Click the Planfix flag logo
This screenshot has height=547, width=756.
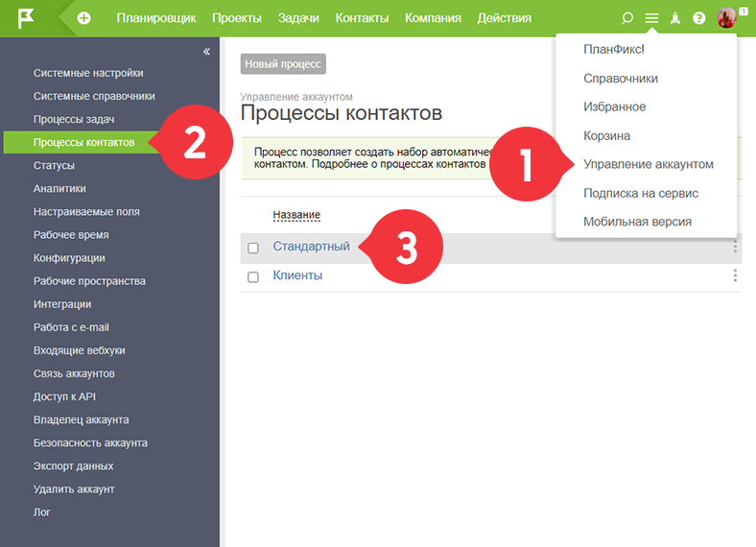[26, 18]
